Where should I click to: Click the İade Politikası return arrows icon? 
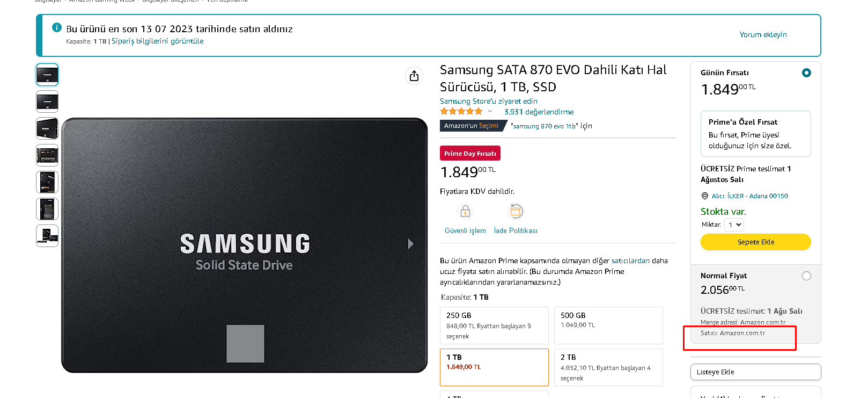pos(516,211)
